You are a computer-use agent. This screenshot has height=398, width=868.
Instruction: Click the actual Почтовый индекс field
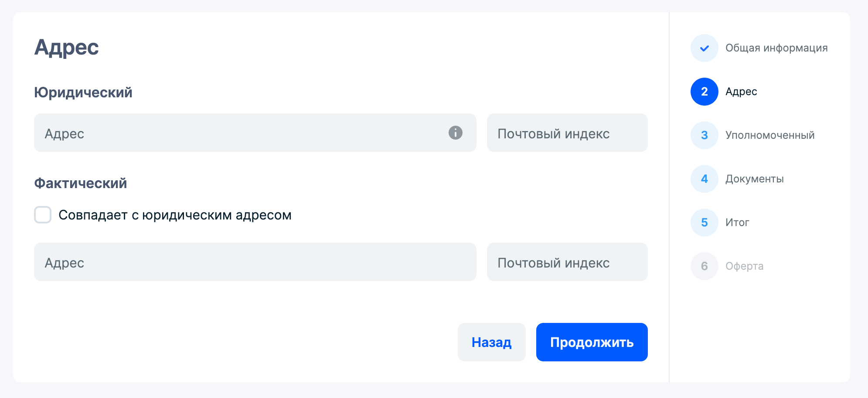567,262
